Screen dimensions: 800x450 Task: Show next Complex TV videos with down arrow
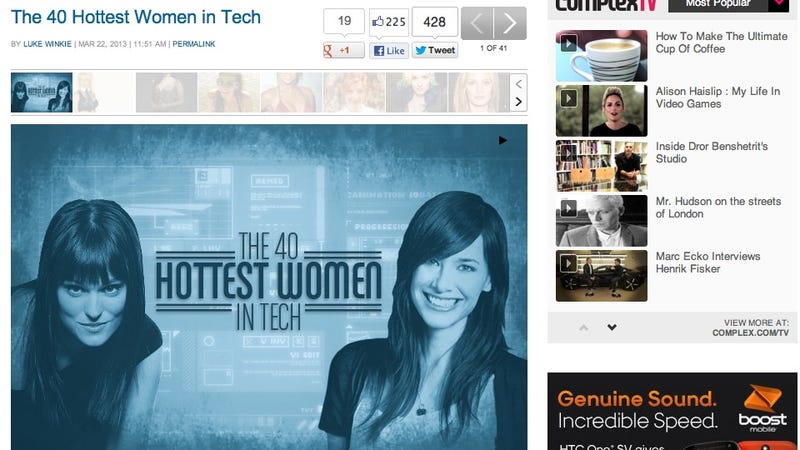612,327
